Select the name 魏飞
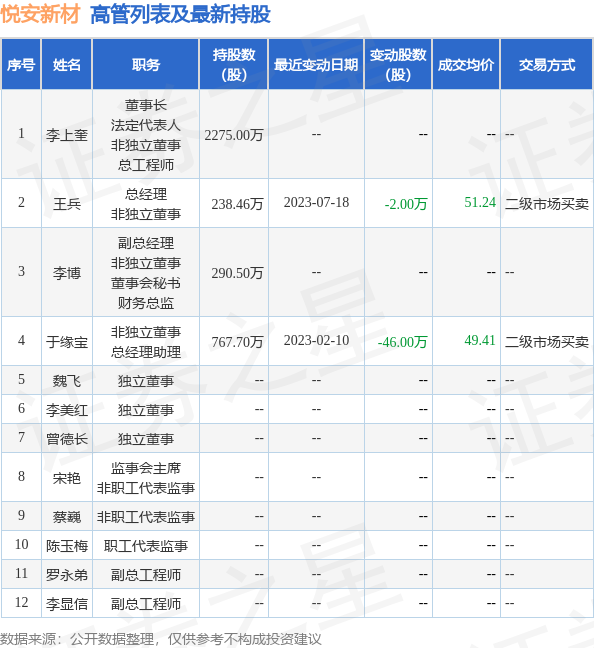This screenshot has width=594, height=648. point(67,381)
